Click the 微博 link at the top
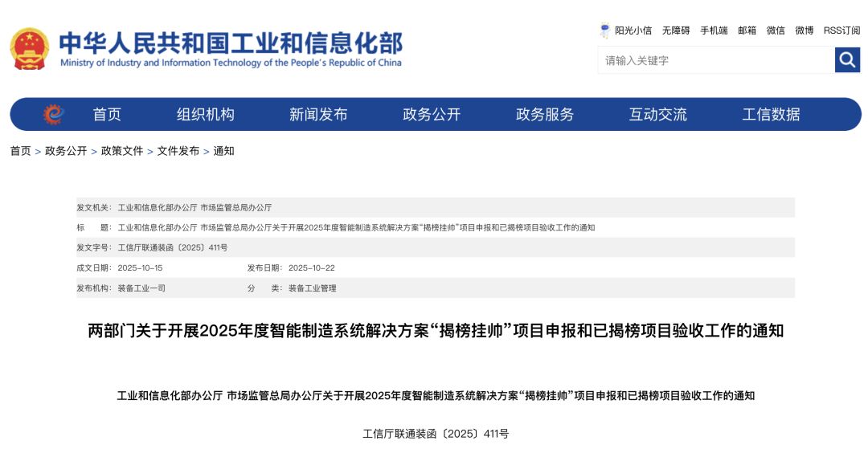Screen dimensions: 868x457 click(805, 31)
